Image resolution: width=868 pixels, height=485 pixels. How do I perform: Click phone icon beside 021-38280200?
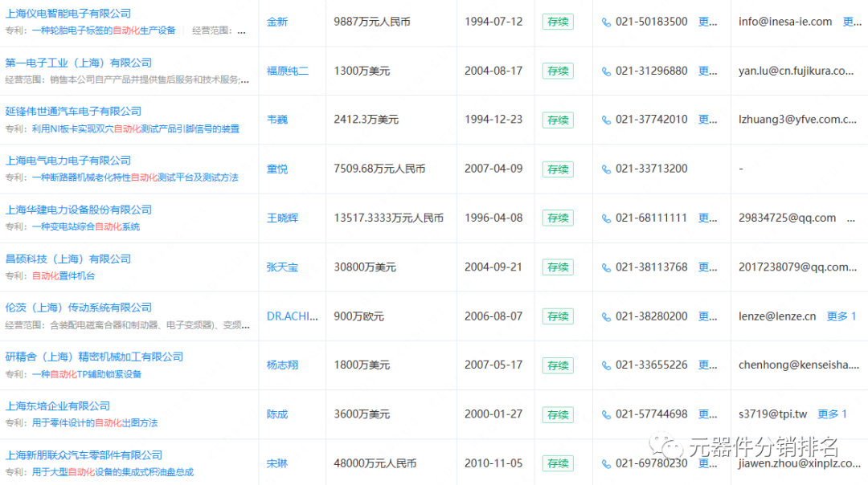click(606, 317)
